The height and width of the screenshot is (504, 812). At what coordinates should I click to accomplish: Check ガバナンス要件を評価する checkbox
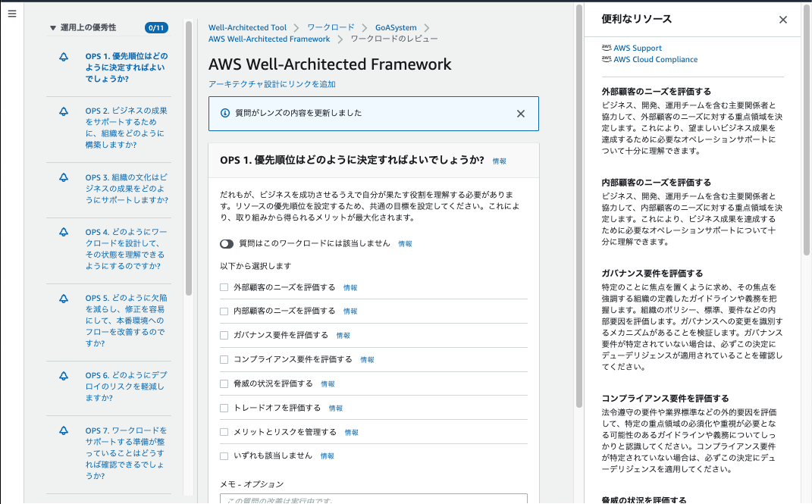click(x=224, y=335)
